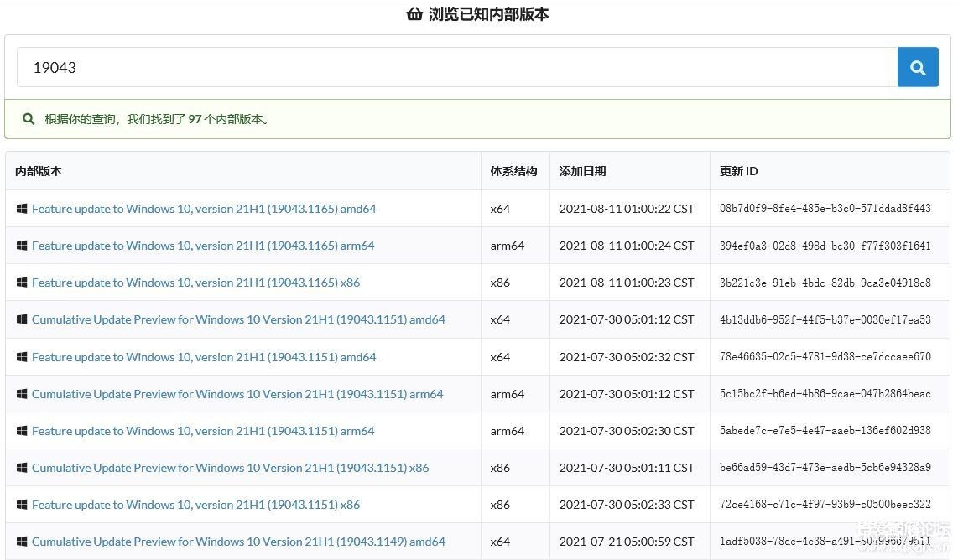
Task: Open Feature update 21H1 (19043.1165) arm64 link
Action: pos(203,246)
